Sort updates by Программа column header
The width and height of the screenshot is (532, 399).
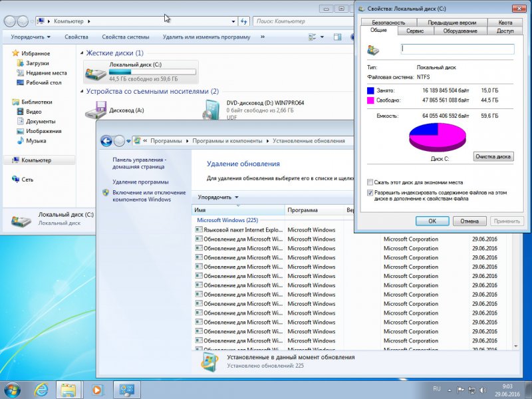tap(314, 210)
